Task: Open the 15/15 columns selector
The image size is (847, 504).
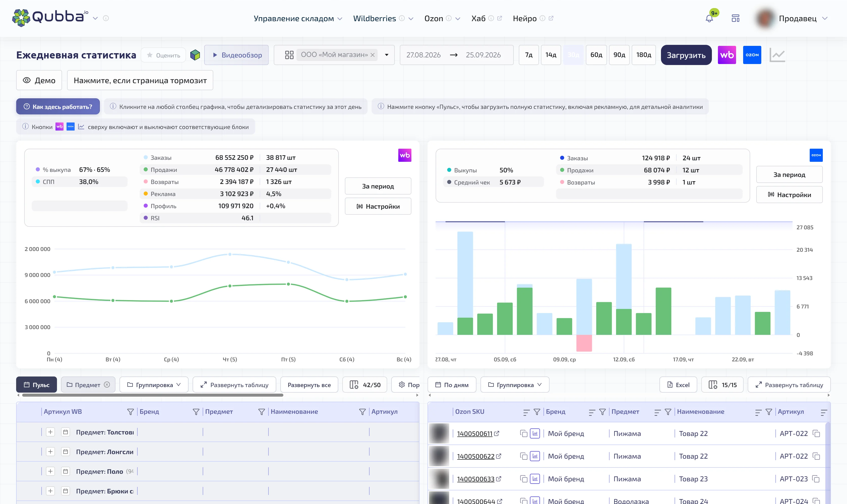Action: point(722,385)
